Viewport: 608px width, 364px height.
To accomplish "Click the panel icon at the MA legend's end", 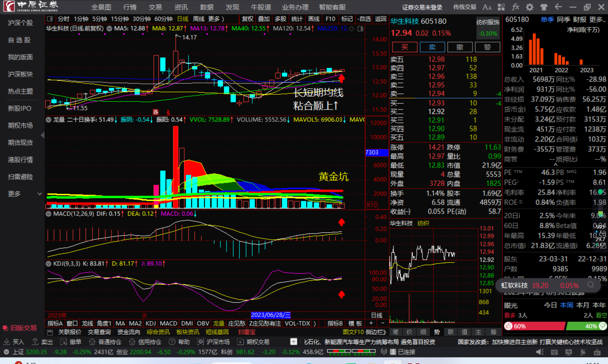I will click(360, 29).
